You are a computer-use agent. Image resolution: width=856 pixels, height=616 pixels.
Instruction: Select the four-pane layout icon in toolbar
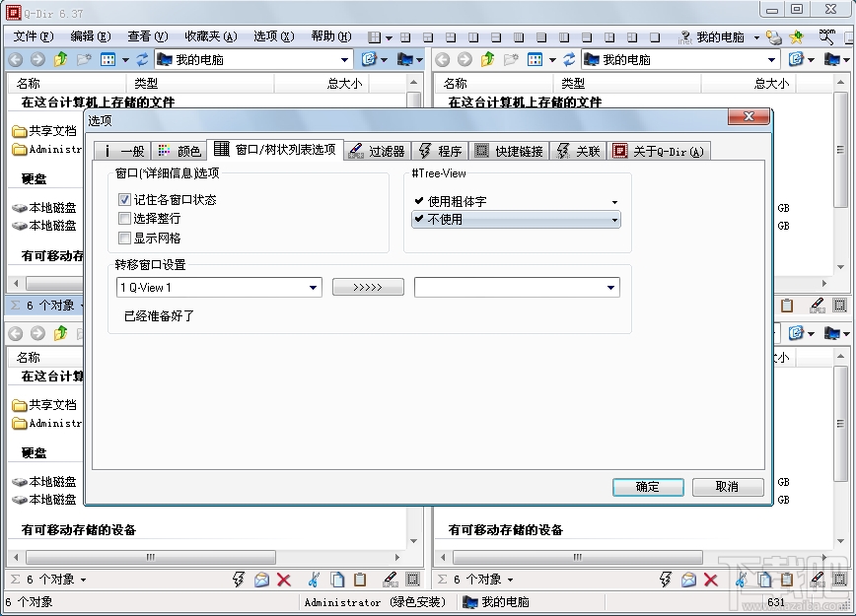[405, 37]
